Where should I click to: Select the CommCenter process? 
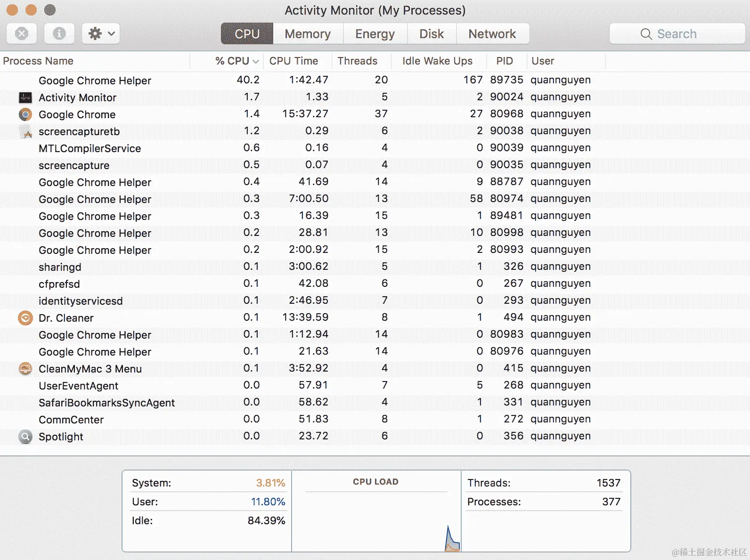(x=375, y=420)
